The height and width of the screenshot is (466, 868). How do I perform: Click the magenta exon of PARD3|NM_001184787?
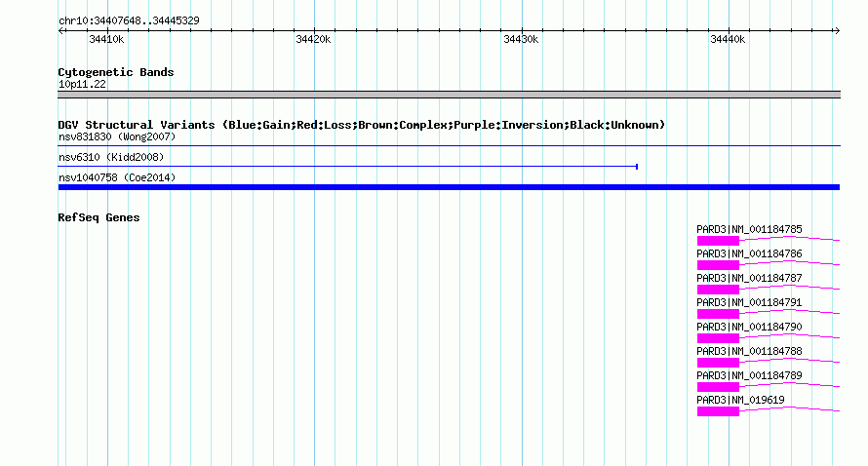718,290
